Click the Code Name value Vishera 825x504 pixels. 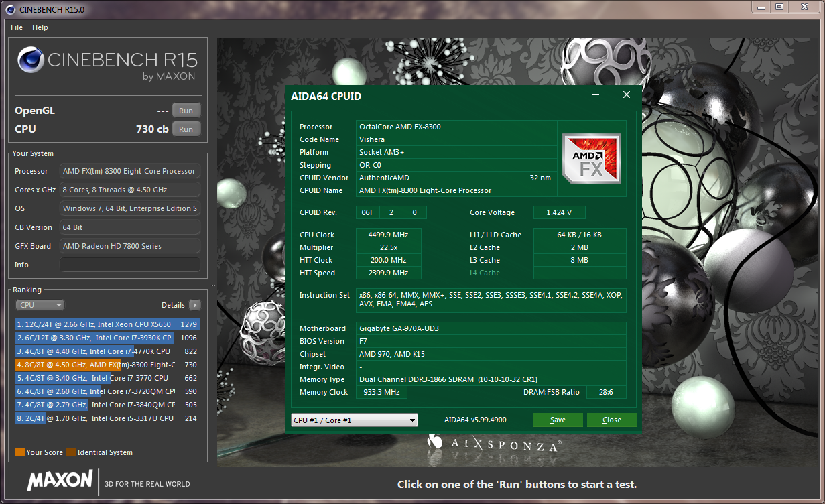456,139
